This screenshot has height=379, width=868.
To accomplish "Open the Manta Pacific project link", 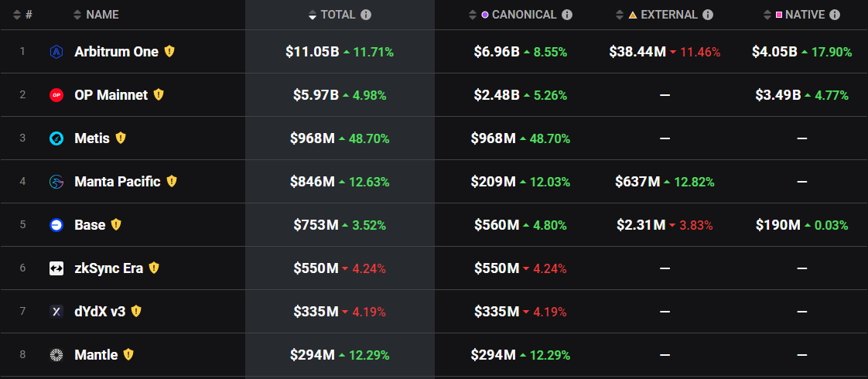I will pos(118,182).
